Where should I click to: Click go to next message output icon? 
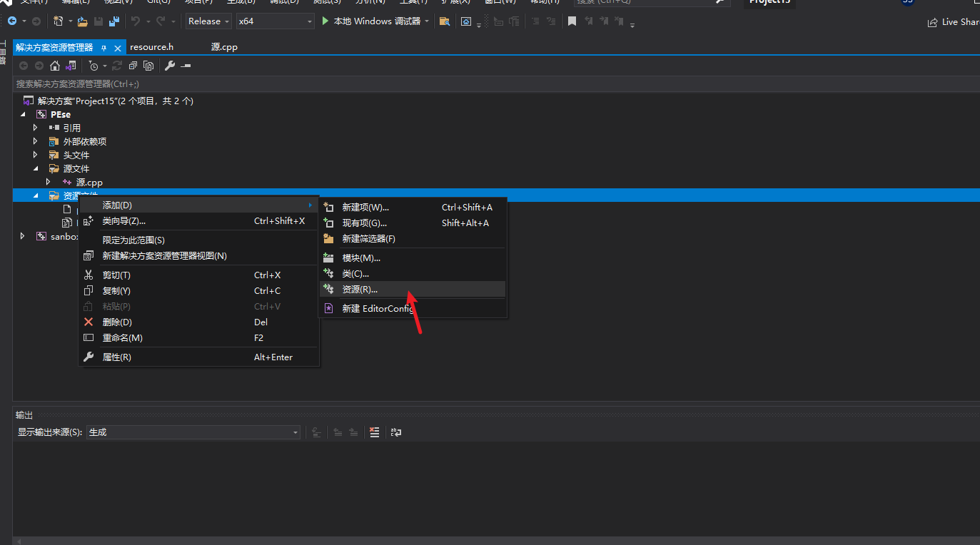pyautogui.click(x=353, y=432)
